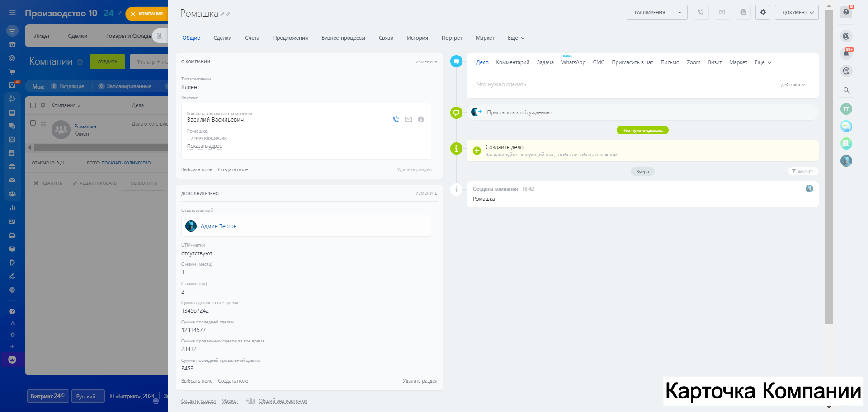Open the действия dropdown in activity input

793,85
